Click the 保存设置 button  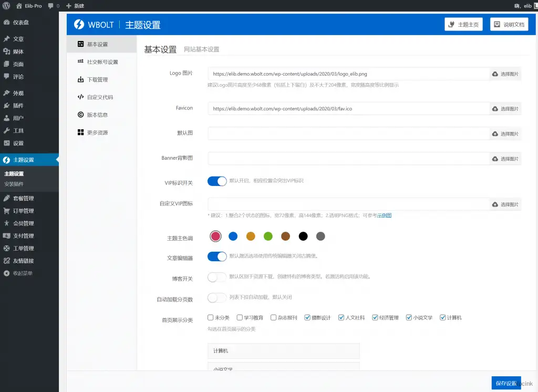coord(505,383)
